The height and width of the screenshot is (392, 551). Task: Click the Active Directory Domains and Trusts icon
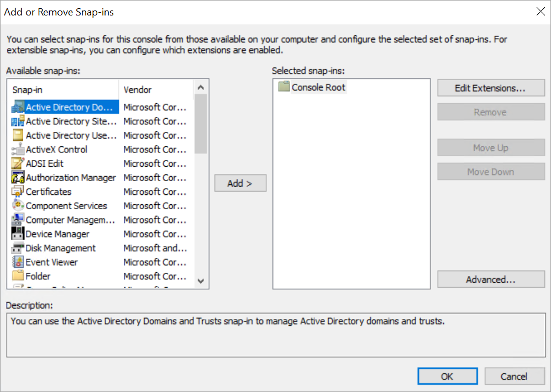point(18,107)
